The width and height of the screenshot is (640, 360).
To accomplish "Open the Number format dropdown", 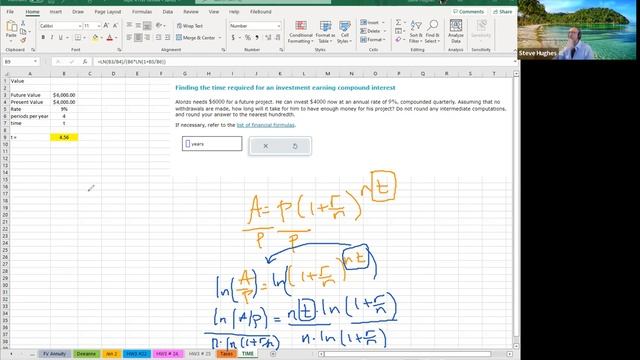I will pyautogui.click(x=279, y=26).
